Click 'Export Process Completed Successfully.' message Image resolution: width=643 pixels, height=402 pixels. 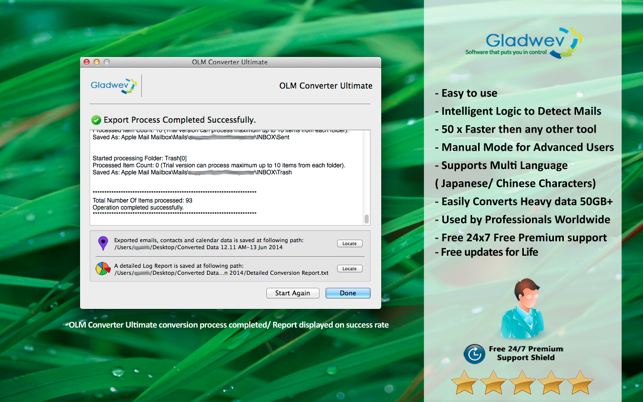tap(180, 120)
